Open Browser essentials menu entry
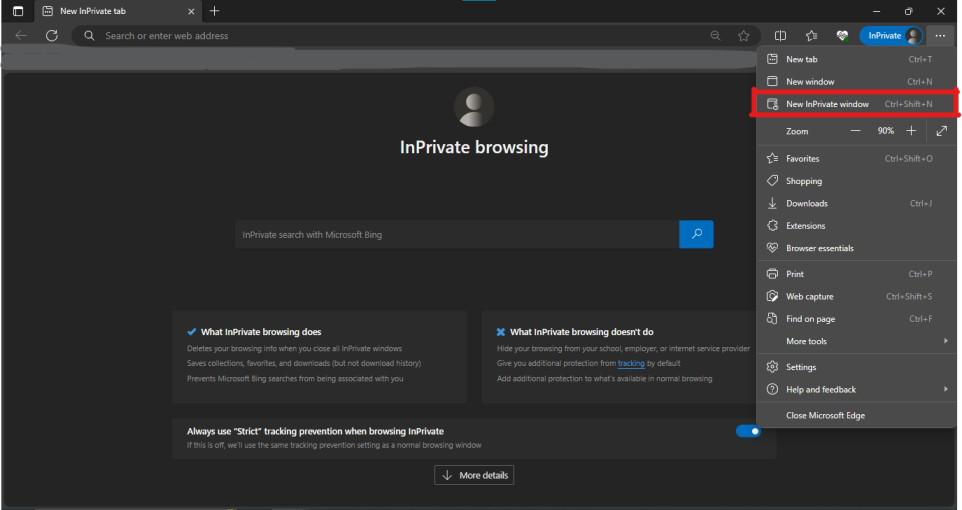The image size is (962, 510). tap(856, 248)
